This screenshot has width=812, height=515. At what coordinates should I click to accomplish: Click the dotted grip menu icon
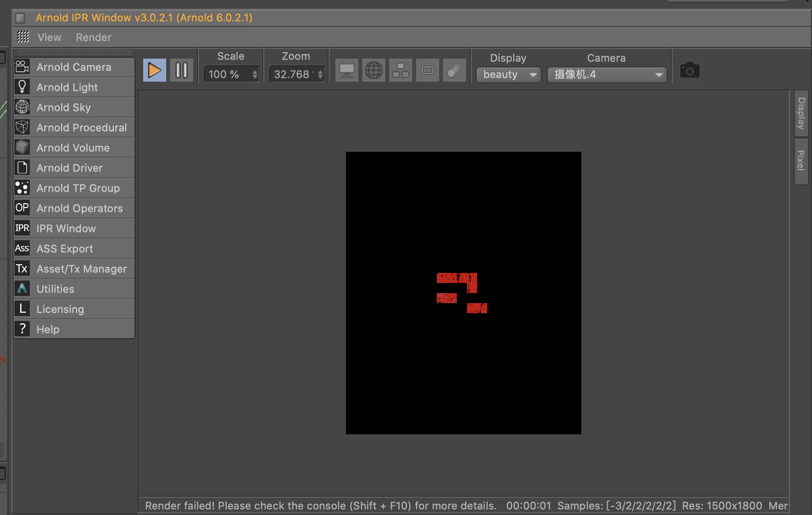point(23,37)
